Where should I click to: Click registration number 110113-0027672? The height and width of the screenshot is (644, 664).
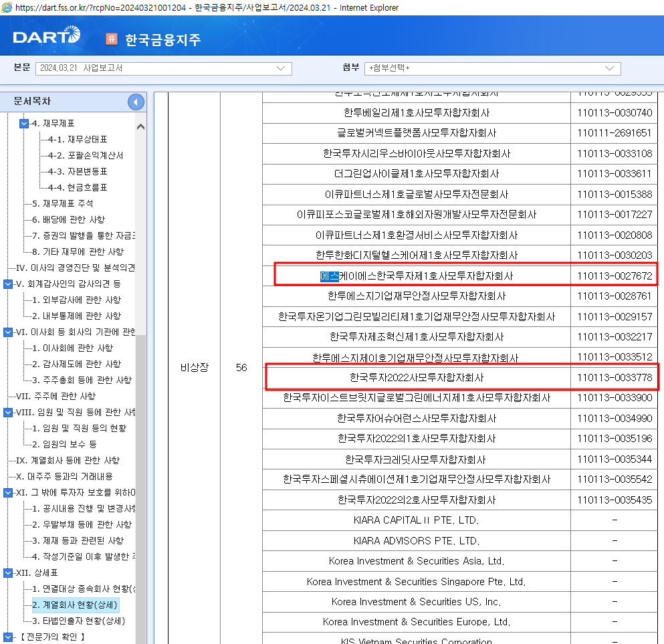[x=615, y=276]
